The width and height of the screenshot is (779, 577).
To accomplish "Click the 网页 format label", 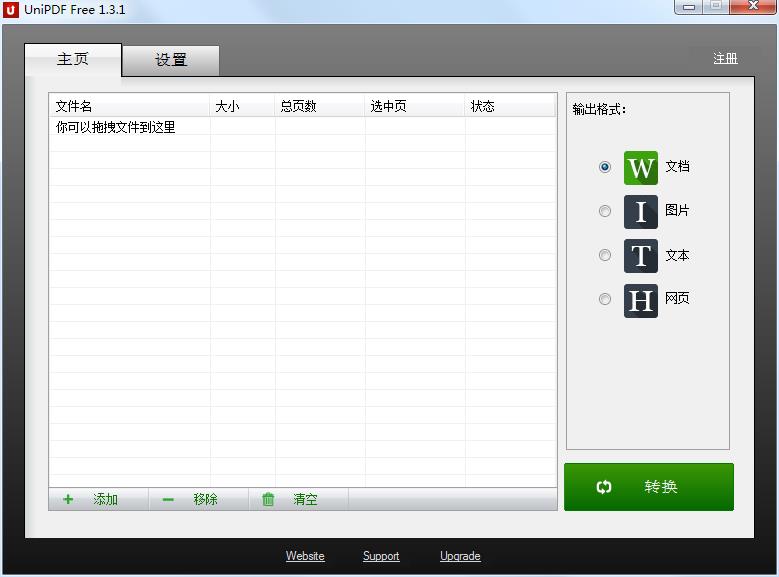I will click(677, 298).
